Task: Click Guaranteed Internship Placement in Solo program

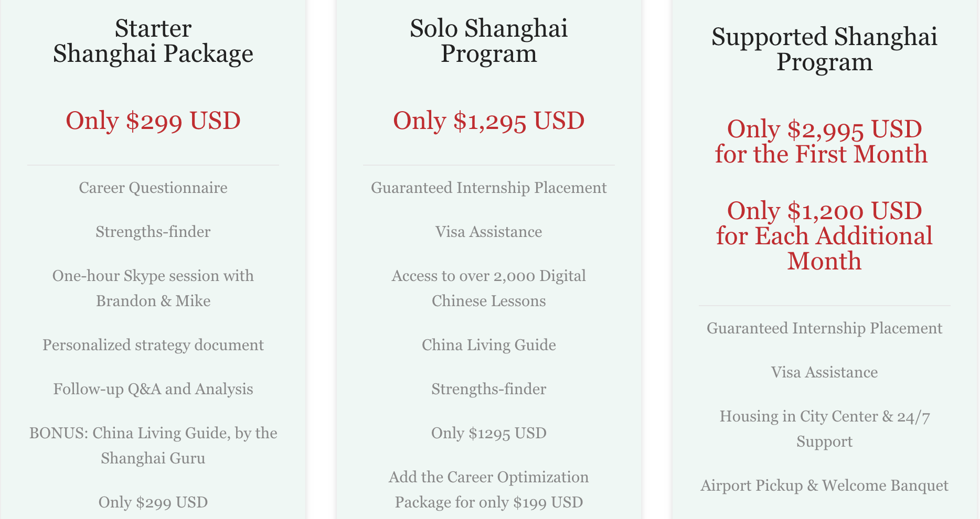Action: [488, 188]
